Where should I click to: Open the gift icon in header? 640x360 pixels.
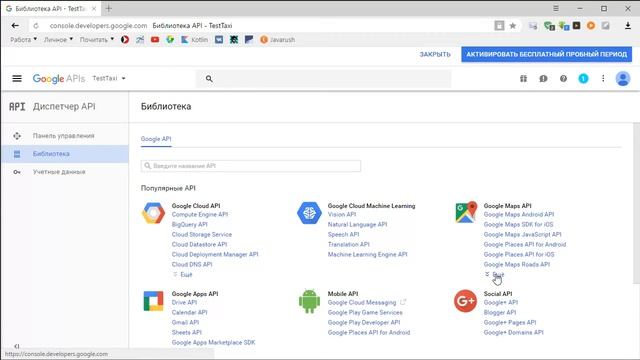(x=523, y=78)
